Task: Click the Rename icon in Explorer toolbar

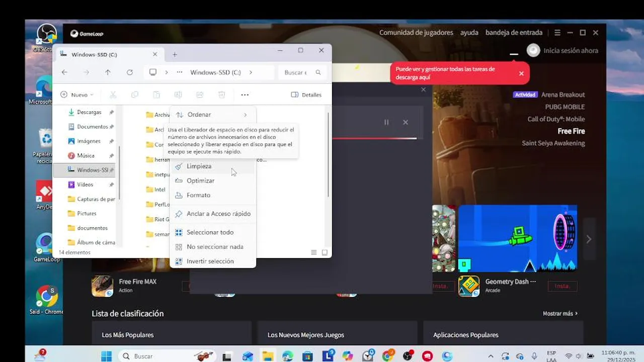Action: coord(178,95)
